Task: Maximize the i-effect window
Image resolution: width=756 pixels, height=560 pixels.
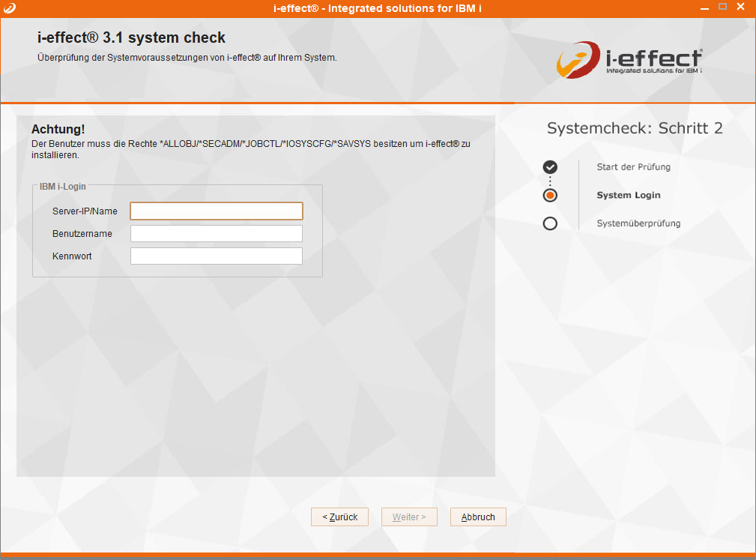Action: tap(722, 7)
